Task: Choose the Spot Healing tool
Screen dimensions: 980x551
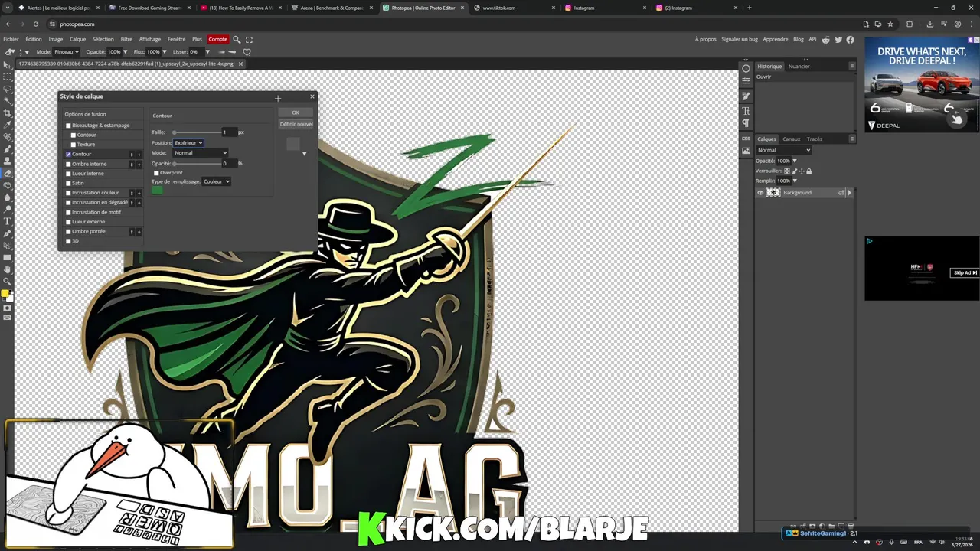Action: (8, 137)
